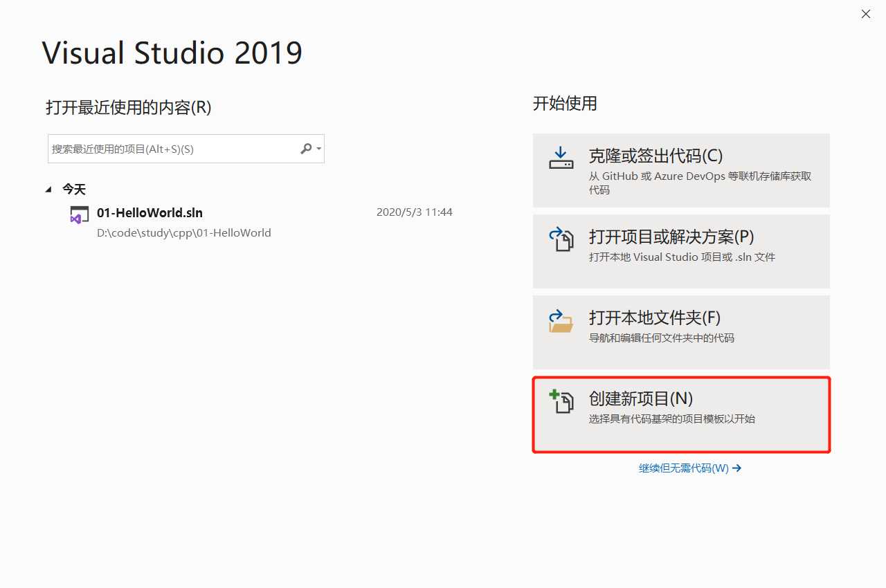Screen dimensions: 886x588
Task: Open the search options dropdown arrow
Action: pos(318,149)
